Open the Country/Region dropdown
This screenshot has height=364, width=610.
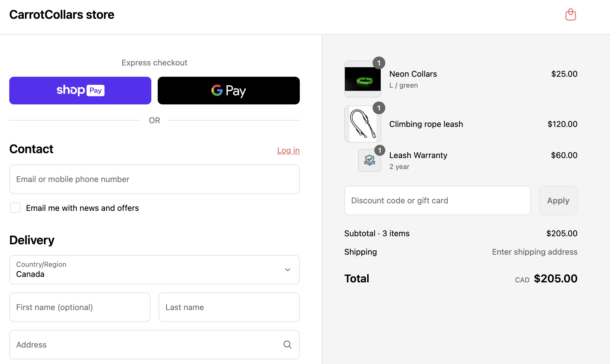(x=154, y=270)
